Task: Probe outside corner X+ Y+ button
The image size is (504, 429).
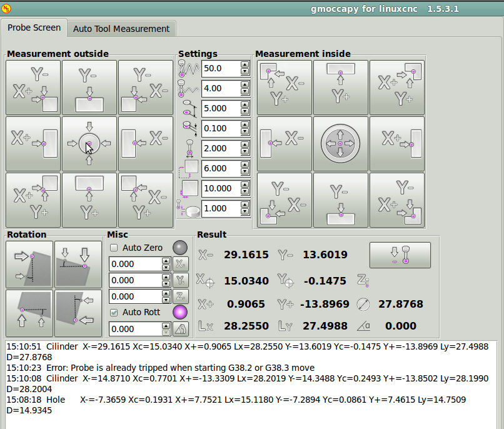Action: [33, 200]
